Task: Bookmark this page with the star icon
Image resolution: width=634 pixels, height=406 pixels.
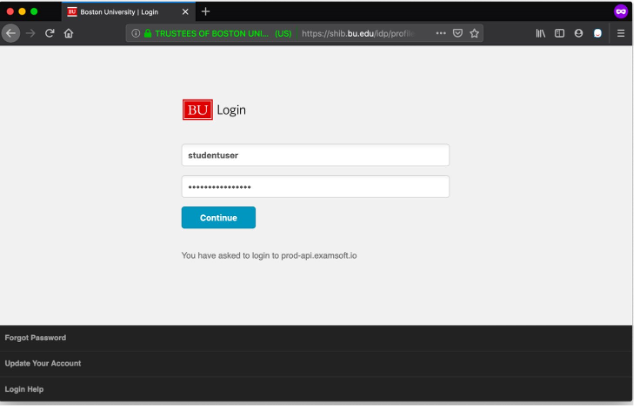Action: [x=474, y=33]
